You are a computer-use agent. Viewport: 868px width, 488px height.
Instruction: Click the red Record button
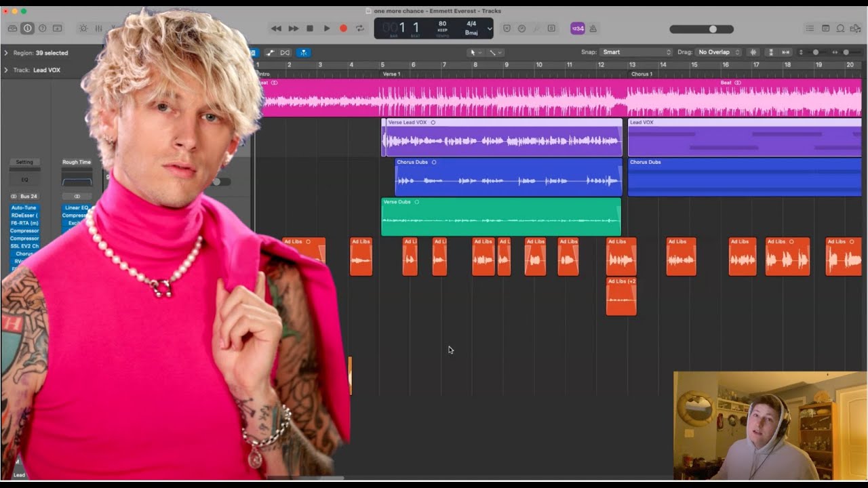coord(343,28)
